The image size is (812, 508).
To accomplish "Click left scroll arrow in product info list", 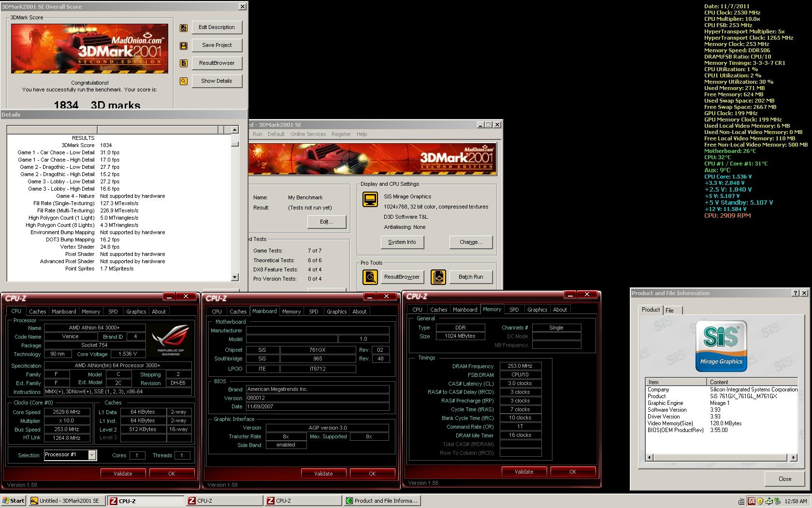I will pyautogui.click(x=649, y=457).
